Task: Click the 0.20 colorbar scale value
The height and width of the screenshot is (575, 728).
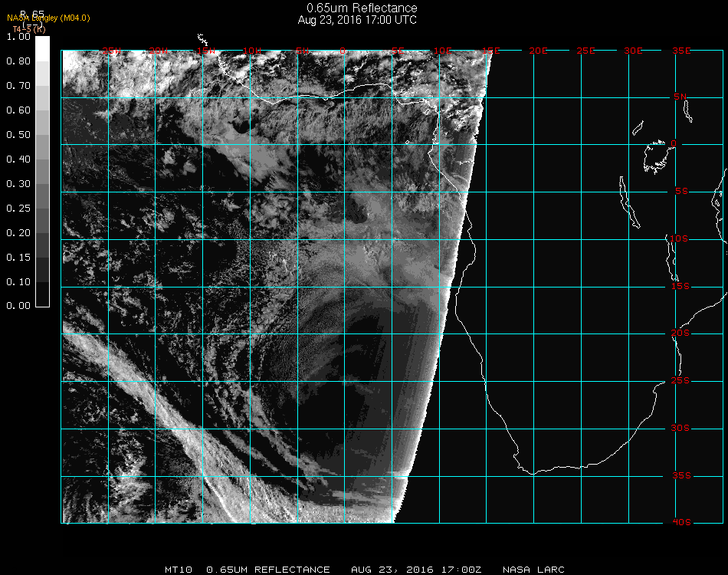Action: tap(18, 233)
